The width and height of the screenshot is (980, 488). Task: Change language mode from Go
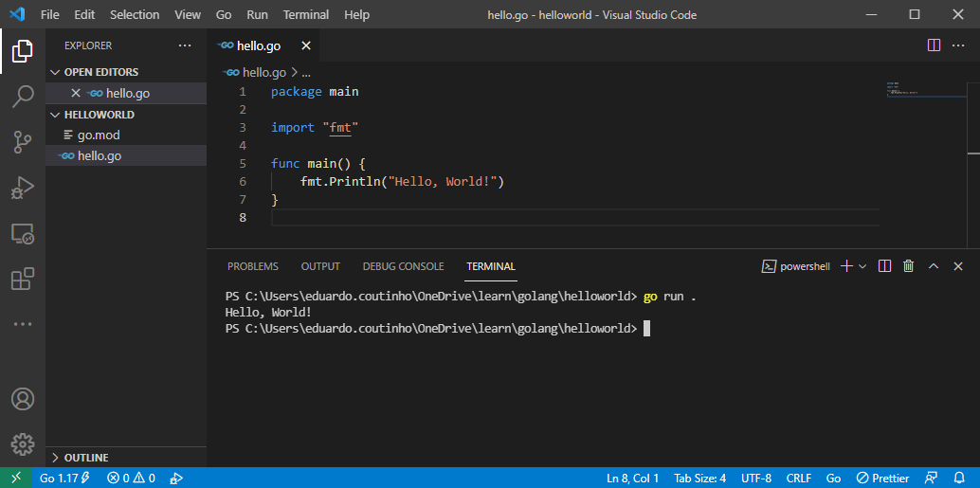(833, 478)
